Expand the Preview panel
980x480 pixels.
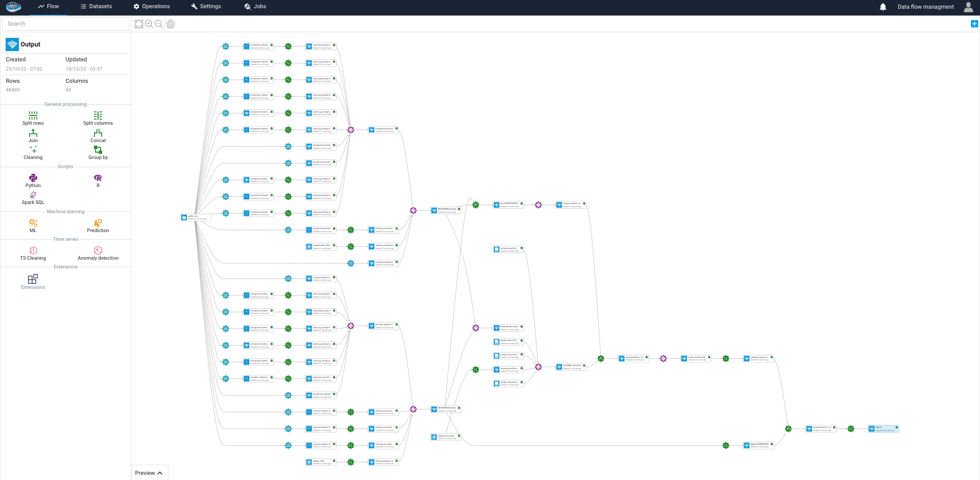click(149, 473)
